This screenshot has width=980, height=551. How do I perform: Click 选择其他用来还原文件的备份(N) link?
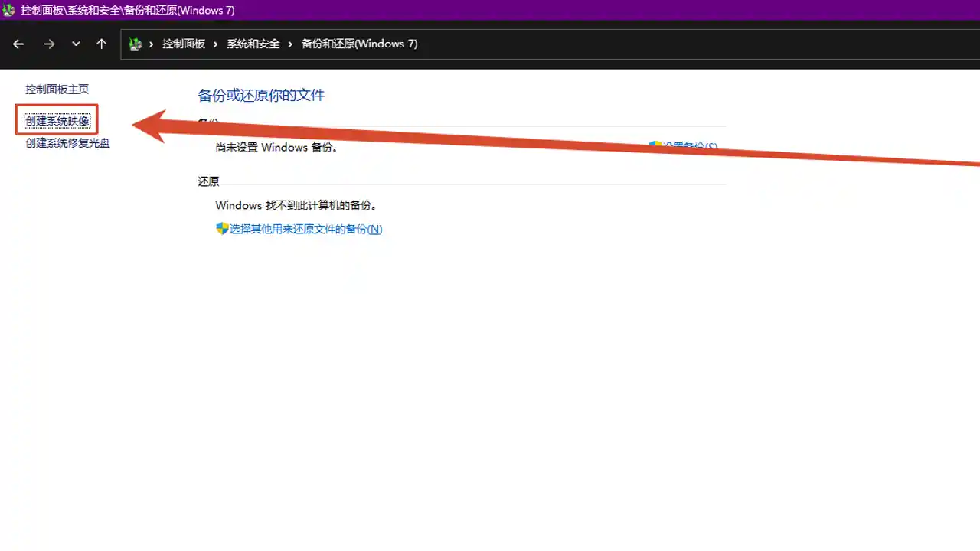305,229
